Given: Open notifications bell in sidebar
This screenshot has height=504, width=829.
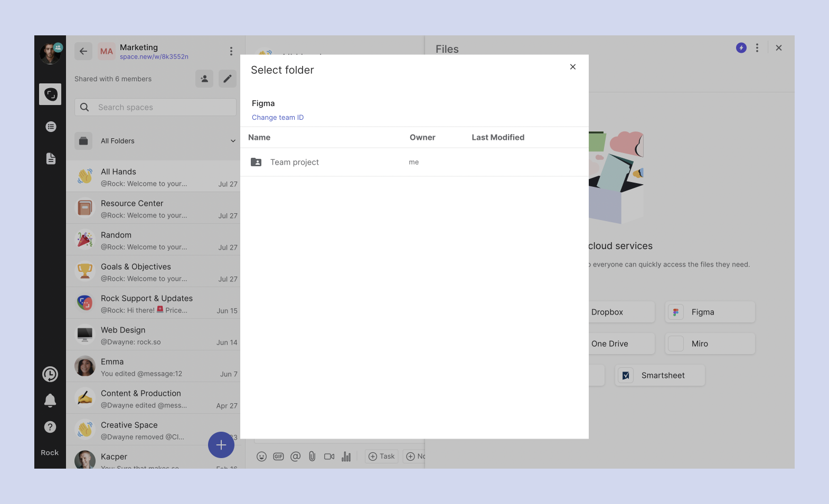Looking at the screenshot, I should [x=50, y=401].
